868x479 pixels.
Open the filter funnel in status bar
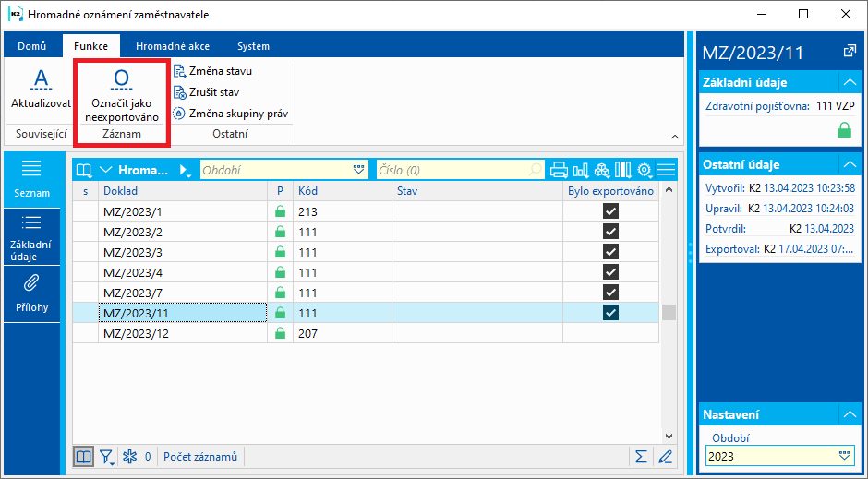(x=106, y=457)
